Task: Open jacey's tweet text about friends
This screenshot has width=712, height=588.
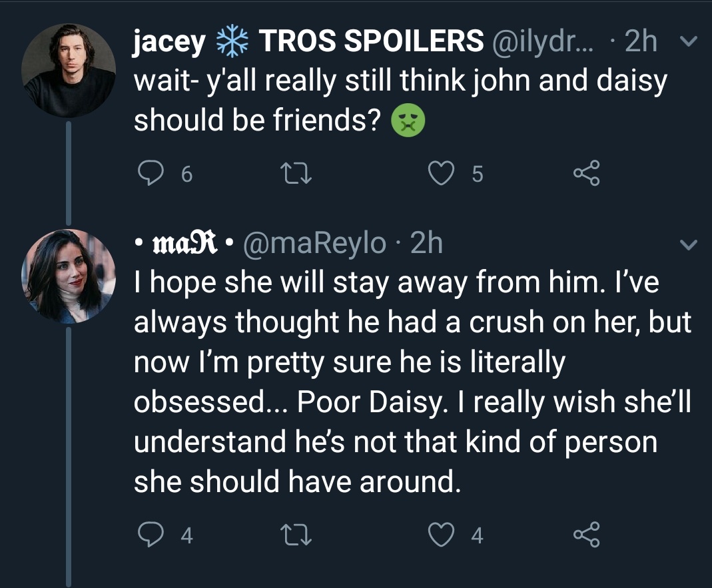Action: [400, 101]
